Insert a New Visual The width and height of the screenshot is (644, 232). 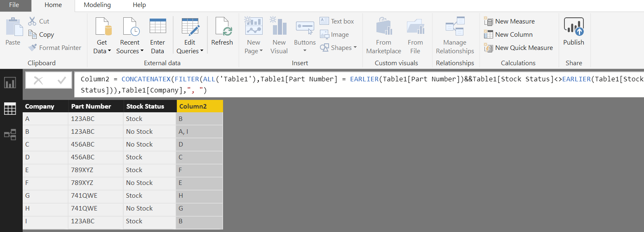(x=279, y=36)
